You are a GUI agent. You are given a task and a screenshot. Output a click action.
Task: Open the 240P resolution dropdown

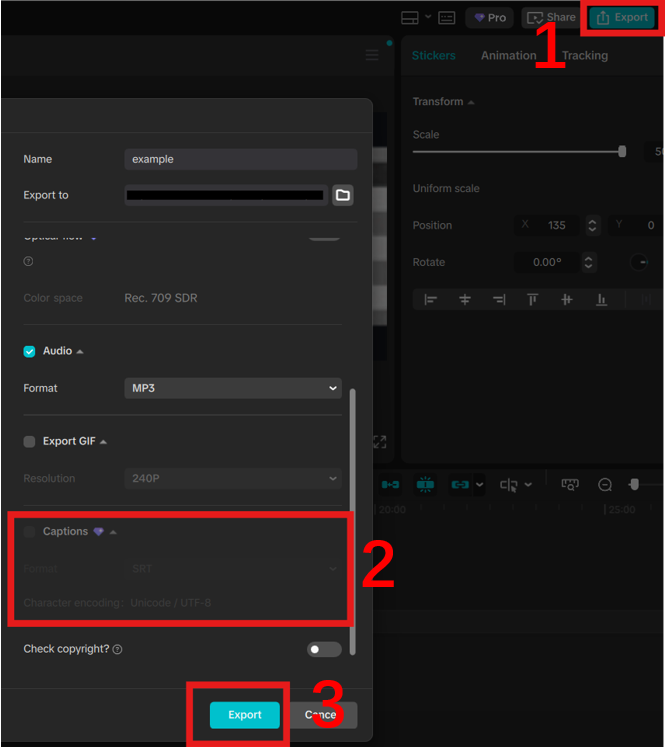(x=233, y=478)
